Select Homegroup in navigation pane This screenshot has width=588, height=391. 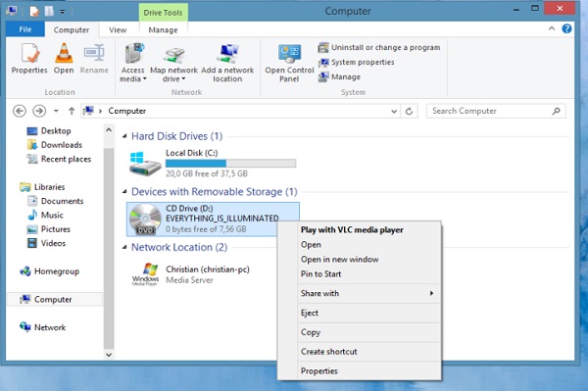point(50,271)
